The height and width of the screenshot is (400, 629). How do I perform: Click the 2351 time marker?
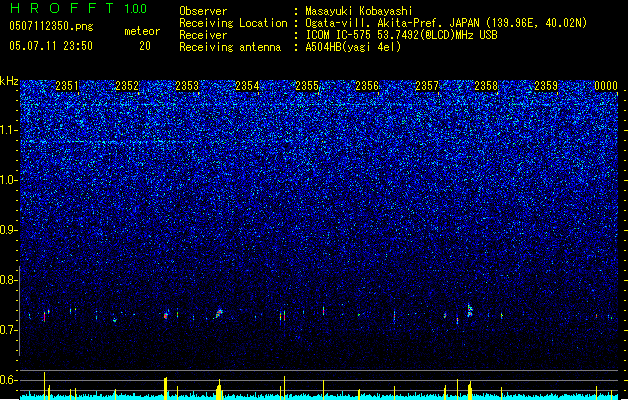[x=67, y=86]
